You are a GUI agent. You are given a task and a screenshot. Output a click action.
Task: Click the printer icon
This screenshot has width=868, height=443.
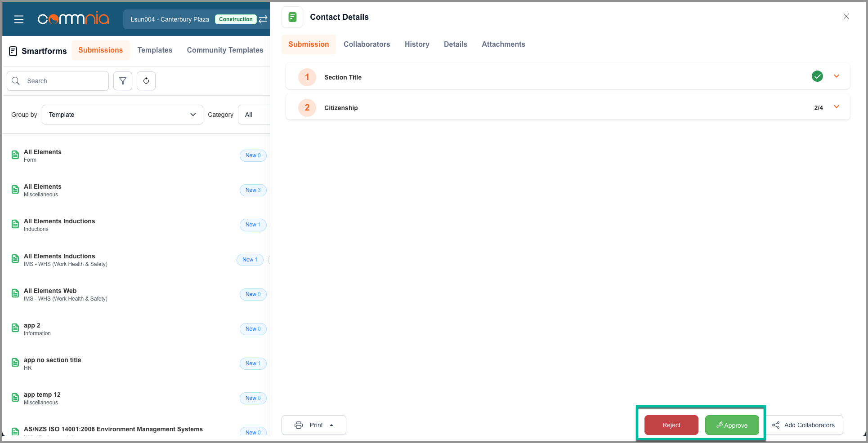click(299, 425)
